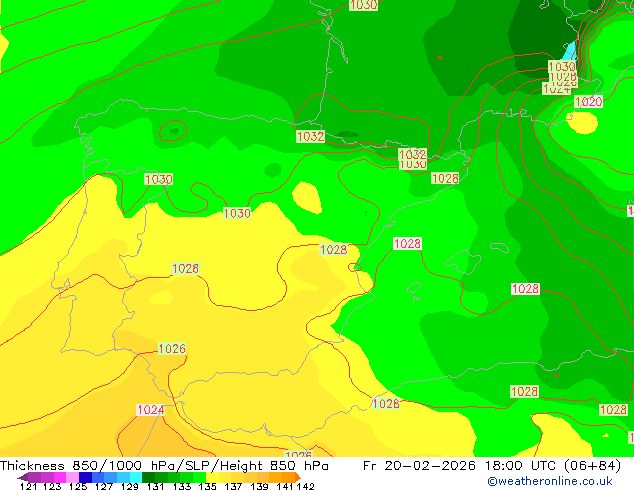Click the dark blue legend swatch above 125

point(85,477)
